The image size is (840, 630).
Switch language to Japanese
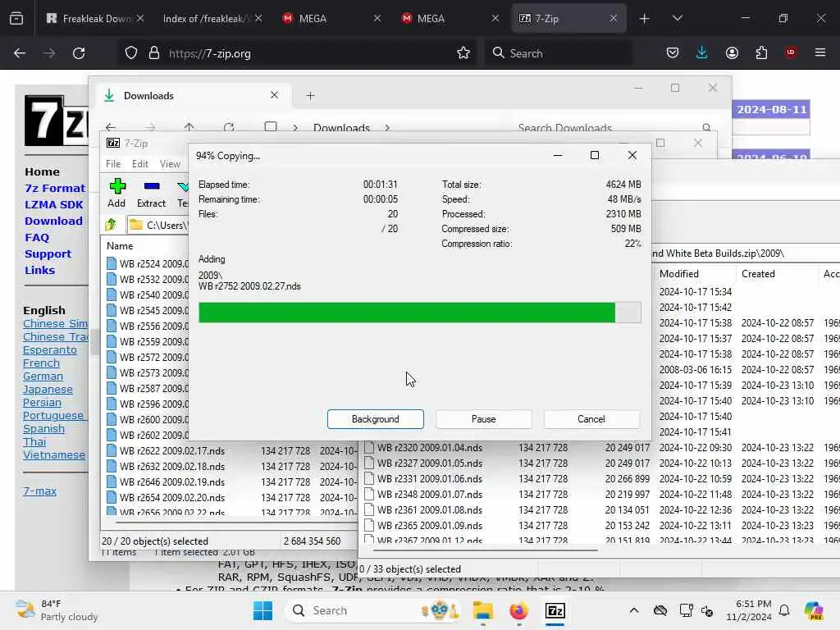(x=48, y=389)
